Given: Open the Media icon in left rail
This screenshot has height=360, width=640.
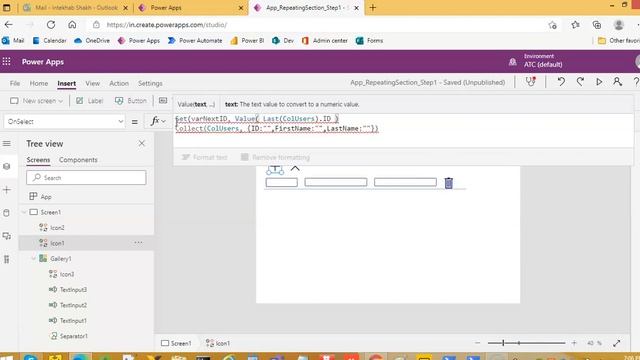Looking at the screenshot, I should coord(7,236).
